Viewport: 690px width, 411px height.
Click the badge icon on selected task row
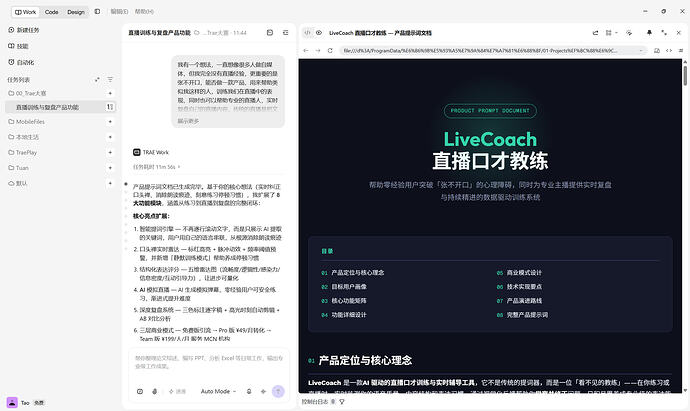[110, 107]
